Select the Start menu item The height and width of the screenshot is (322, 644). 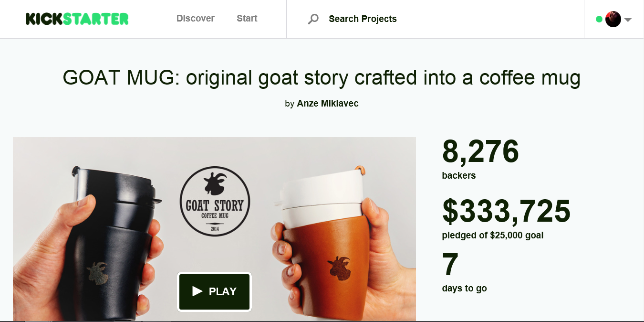click(x=247, y=18)
